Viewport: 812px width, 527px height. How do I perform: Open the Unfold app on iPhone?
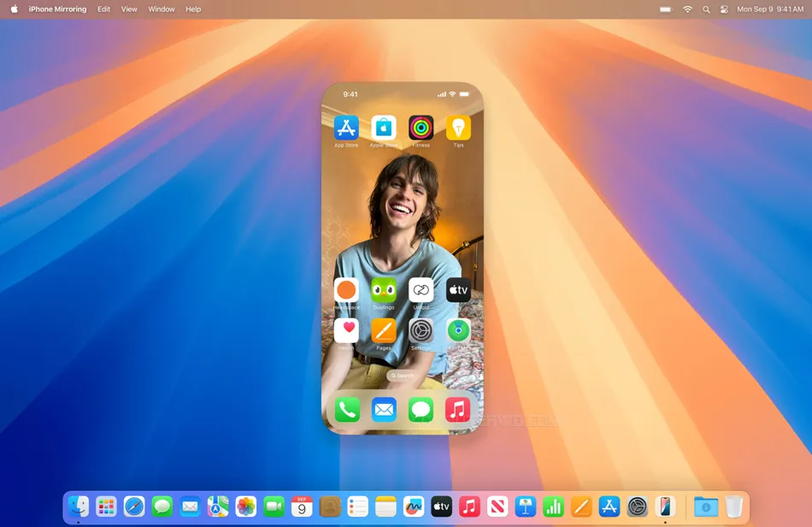[x=421, y=290]
